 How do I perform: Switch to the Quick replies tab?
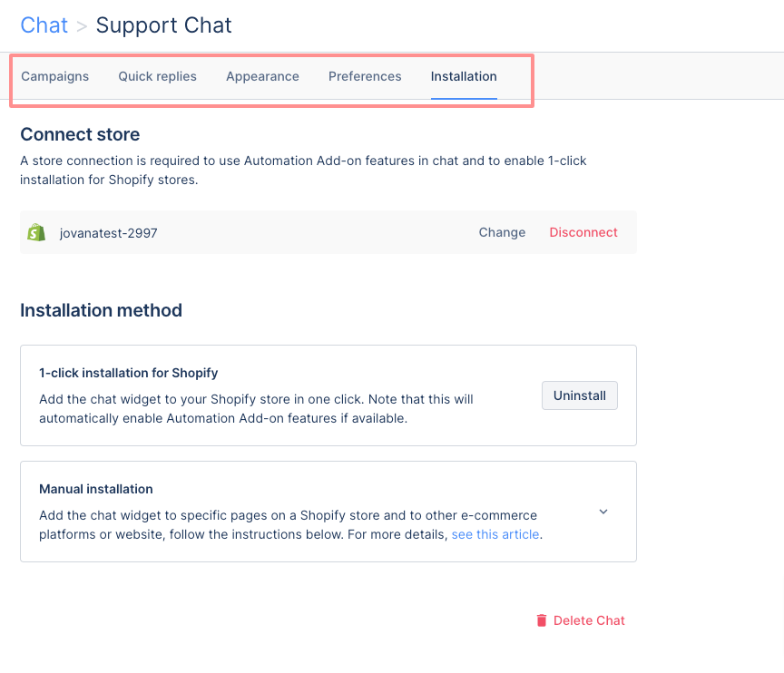158,76
